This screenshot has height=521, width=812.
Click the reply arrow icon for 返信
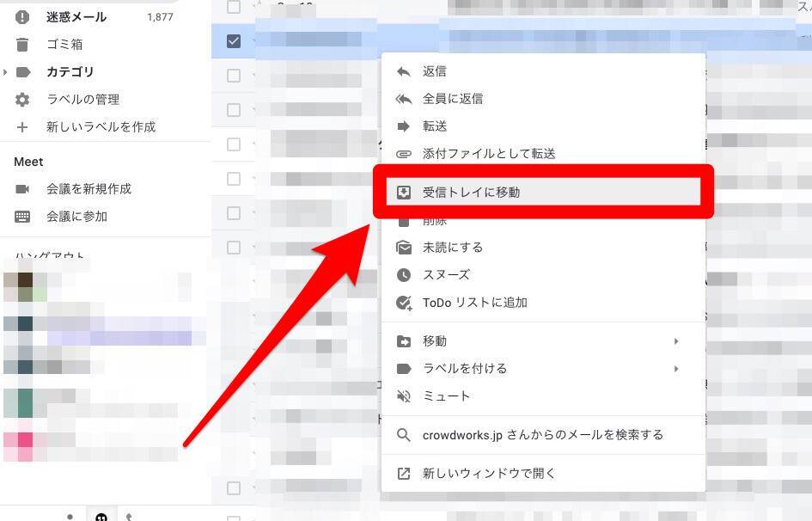click(403, 71)
